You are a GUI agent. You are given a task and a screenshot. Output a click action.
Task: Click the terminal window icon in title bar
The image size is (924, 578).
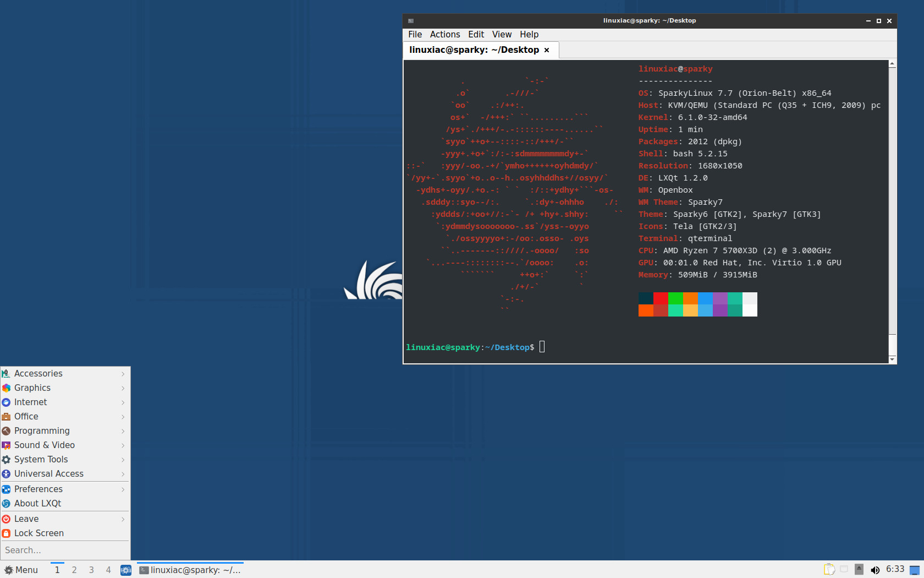click(x=411, y=21)
